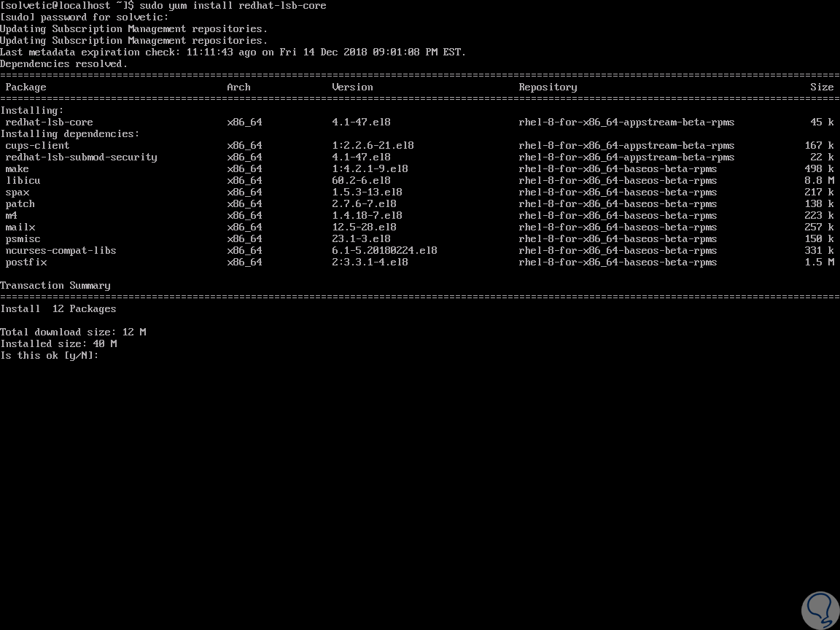
Task: Click version '60.2-6.el8' of libicu
Action: pos(362,181)
